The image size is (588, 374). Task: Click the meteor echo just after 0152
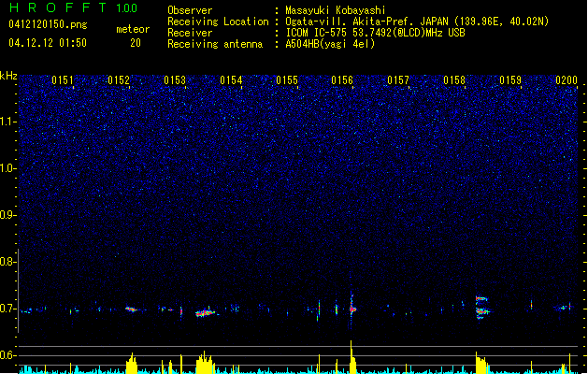click(131, 309)
